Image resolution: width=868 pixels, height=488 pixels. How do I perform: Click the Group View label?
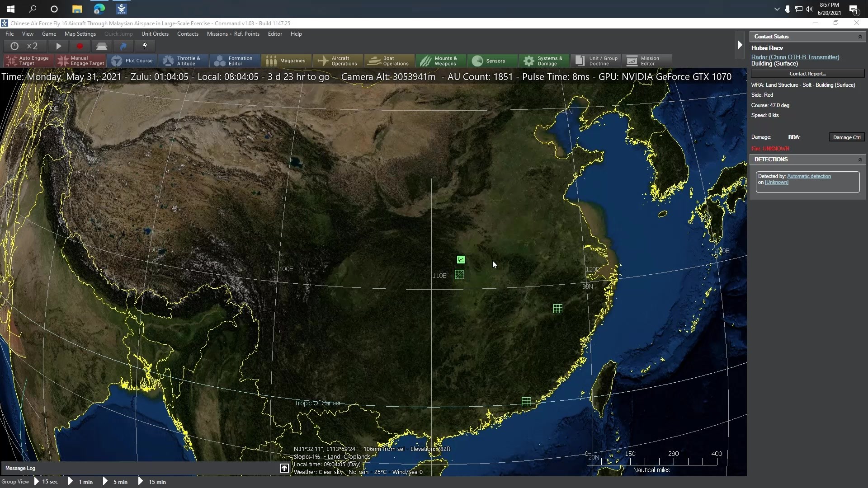[15, 482]
